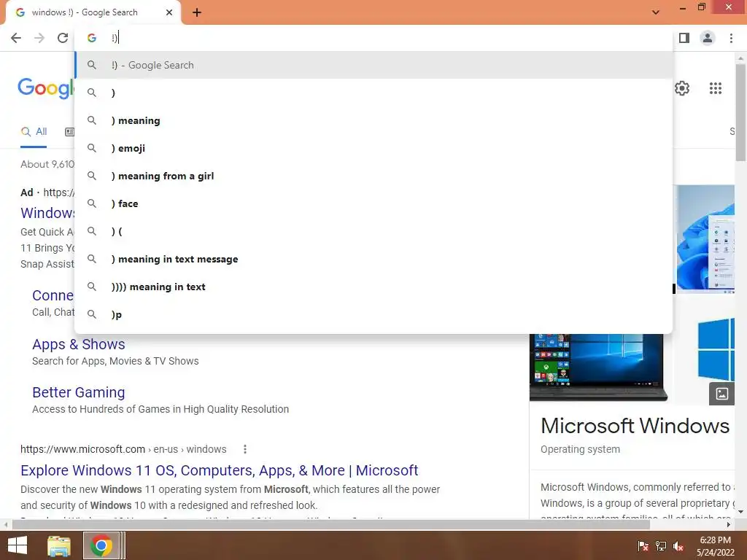747x560 pixels.
Task: Open options dots beside microsoft.com result URL
Action: click(245, 449)
